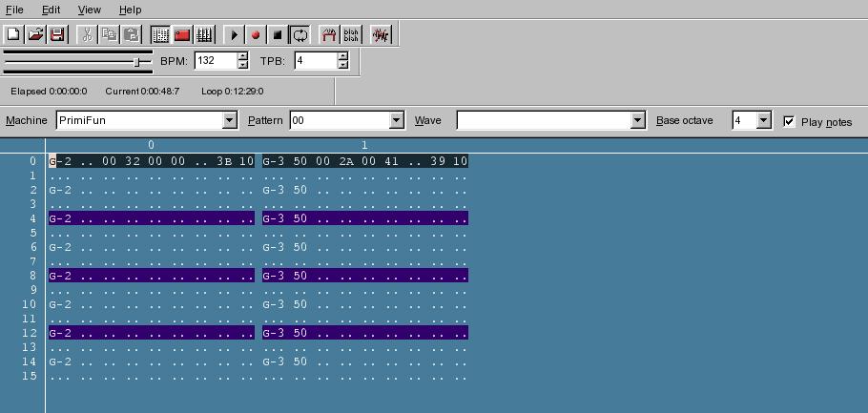Viewport: 868px width, 413px height.
Task: Decrease TPB with the down arrow
Action: pyautogui.click(x=343, y=65)
